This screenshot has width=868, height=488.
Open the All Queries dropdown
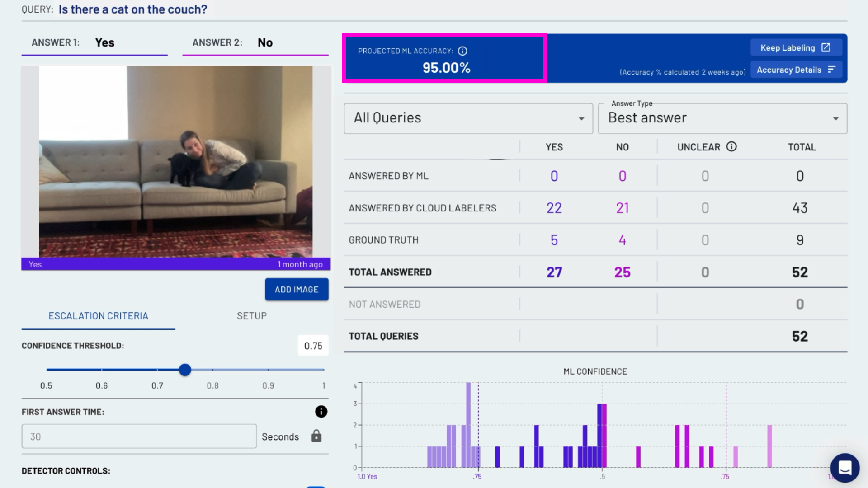tap(468, 118)
